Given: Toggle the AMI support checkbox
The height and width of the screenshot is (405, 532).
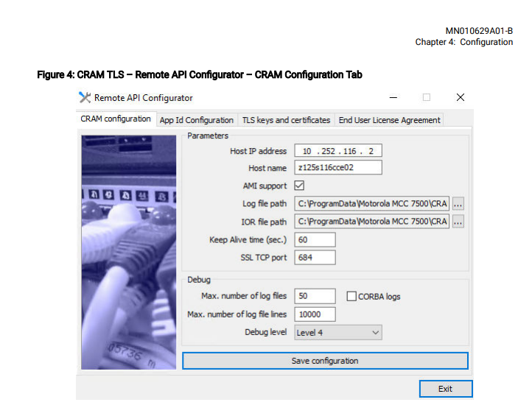Looking at the screenshot, I should tap(299, 186).
